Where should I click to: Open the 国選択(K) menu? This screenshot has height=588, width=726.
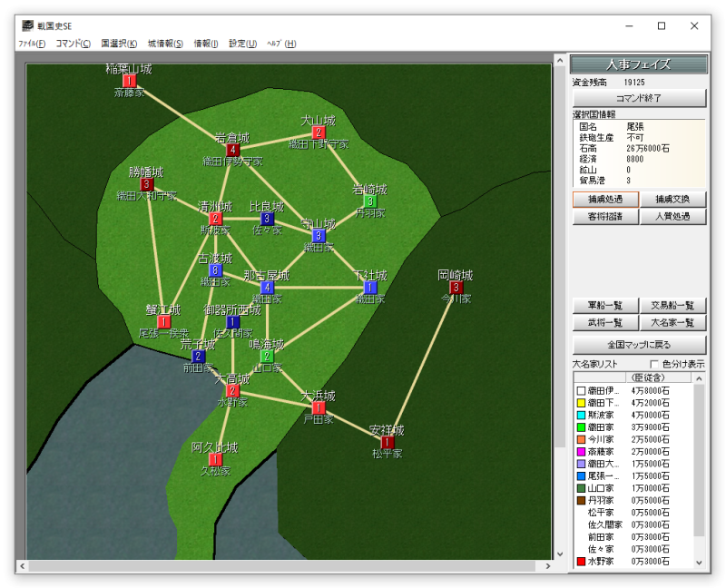(x=120, y=44)
